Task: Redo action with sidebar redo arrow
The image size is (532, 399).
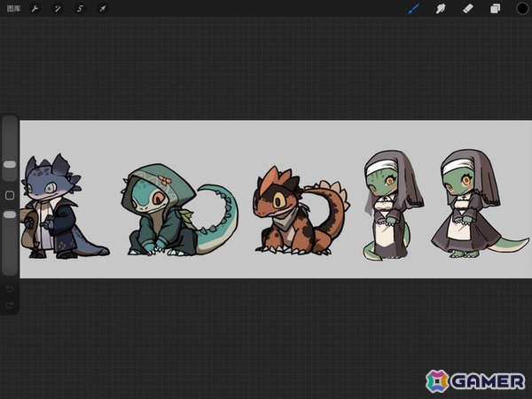Action: point(10,305)
